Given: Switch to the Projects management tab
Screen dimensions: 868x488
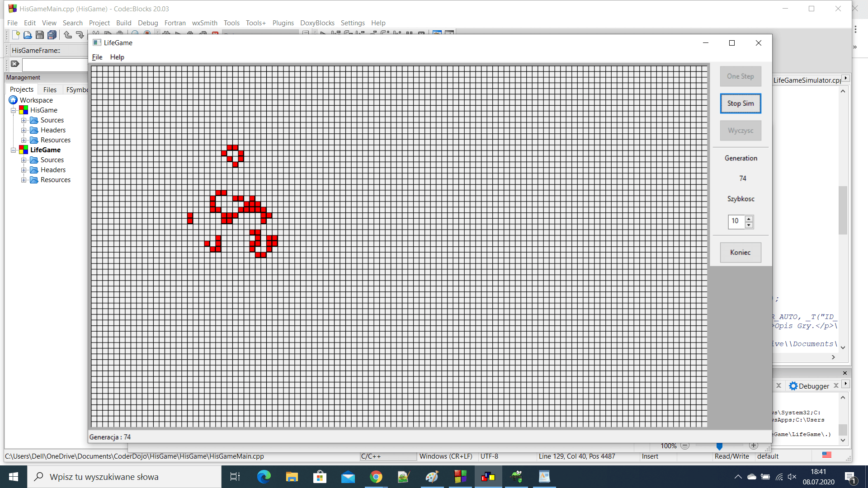Looking at the screenshot, I should [22, 89].
